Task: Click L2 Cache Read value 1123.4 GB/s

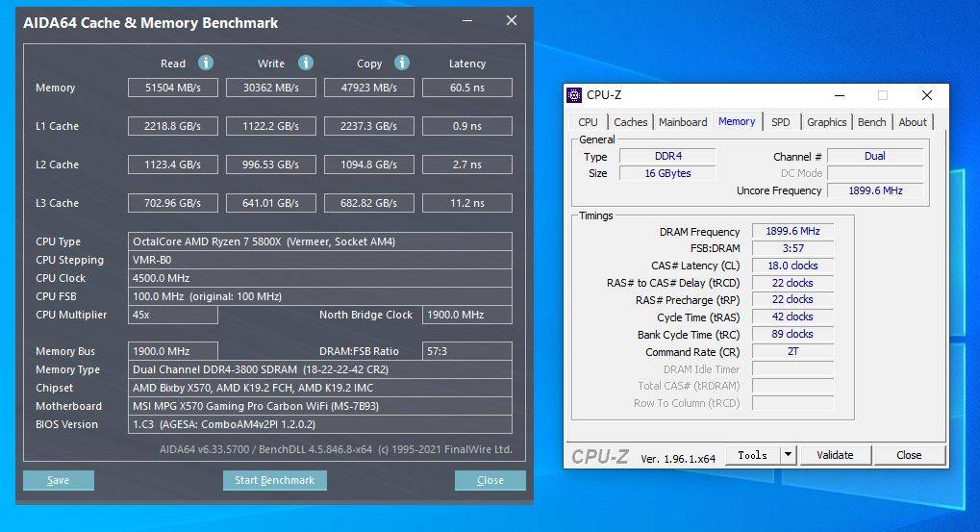Action: tap(172, 165)
